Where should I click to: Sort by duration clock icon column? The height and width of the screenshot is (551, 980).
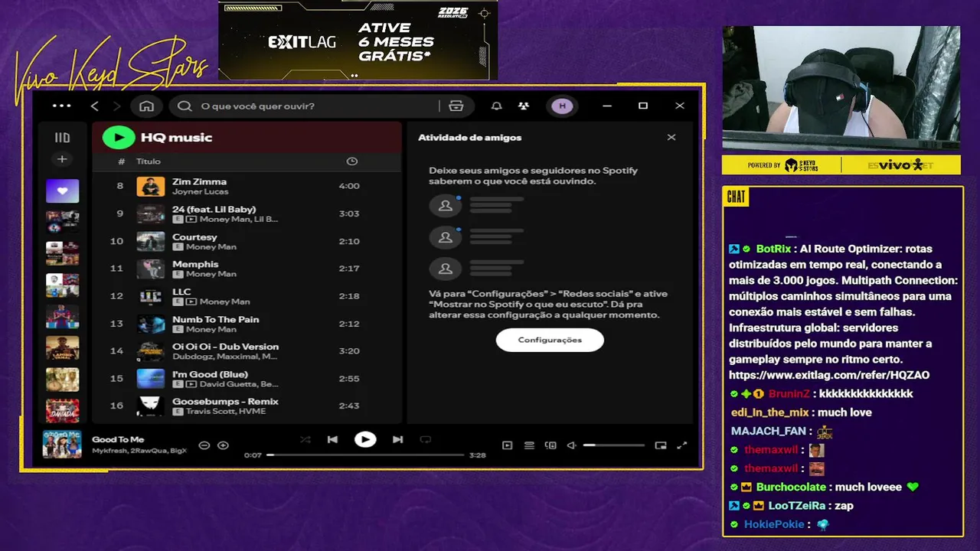click(351, 161)
